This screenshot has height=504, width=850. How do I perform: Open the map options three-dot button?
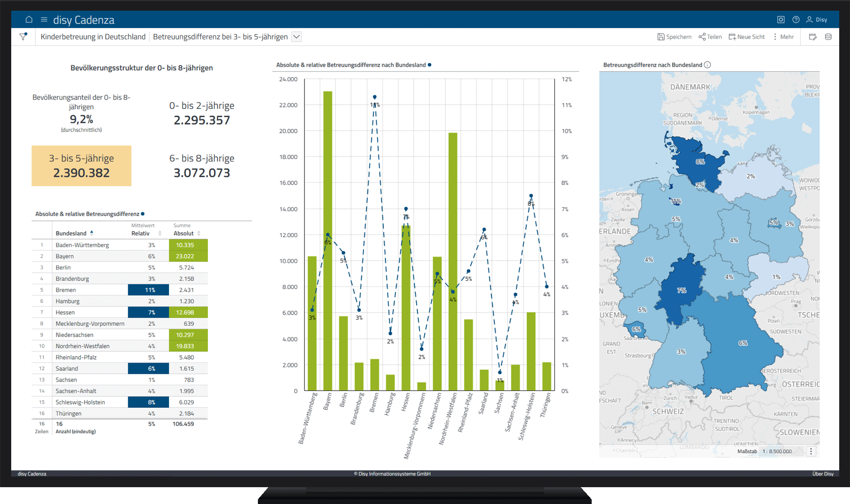811,451
